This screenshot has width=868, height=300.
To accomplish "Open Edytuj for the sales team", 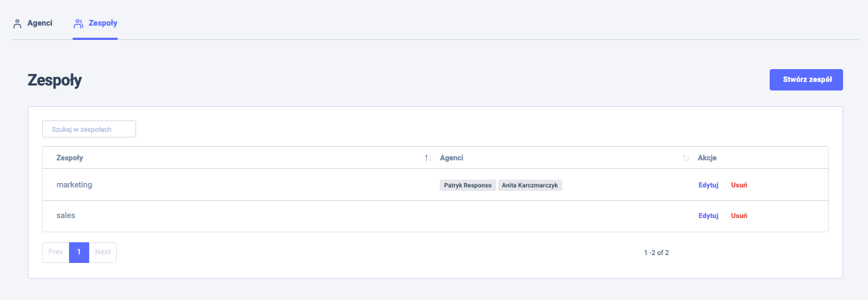I will point(708,216).
